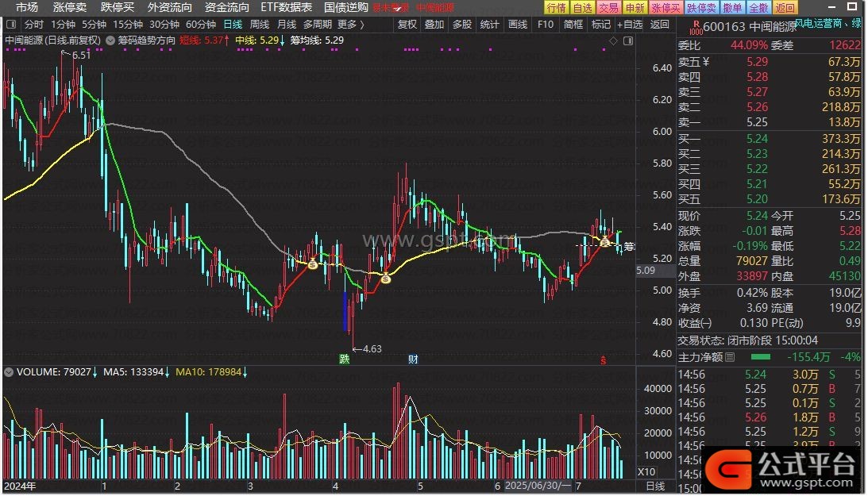Click the 统计 statistics tool
The width and height of the screenshot is (868, 496).
[x=489, y=25]
